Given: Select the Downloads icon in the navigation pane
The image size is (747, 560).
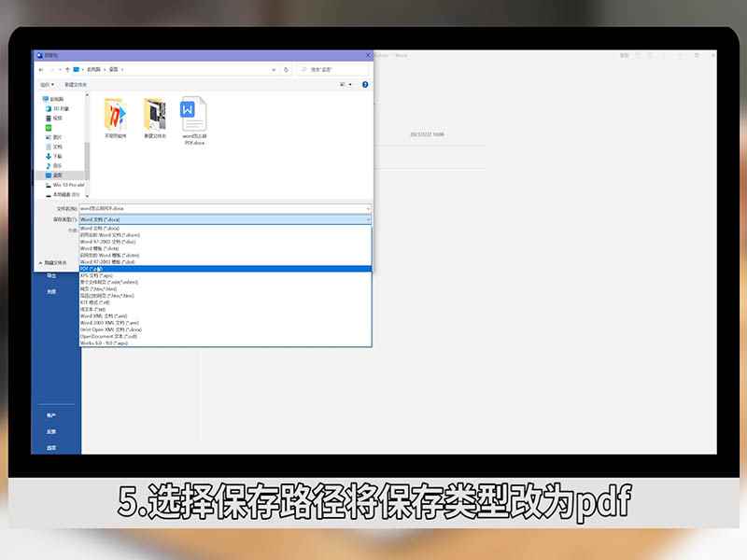Looking at the screenshot, I should [52, 156].
